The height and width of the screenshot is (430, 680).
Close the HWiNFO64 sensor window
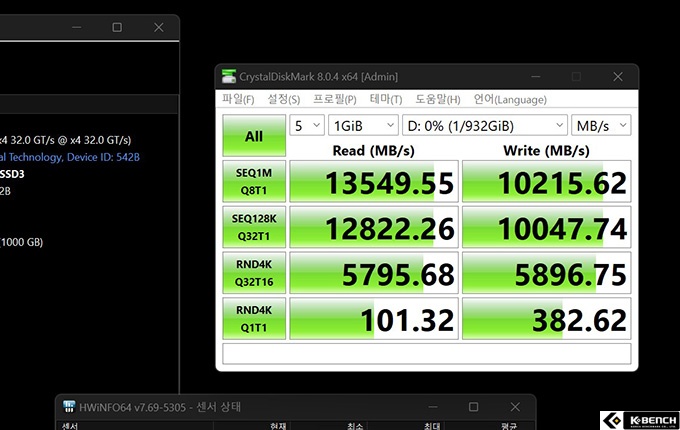point(515,407)
